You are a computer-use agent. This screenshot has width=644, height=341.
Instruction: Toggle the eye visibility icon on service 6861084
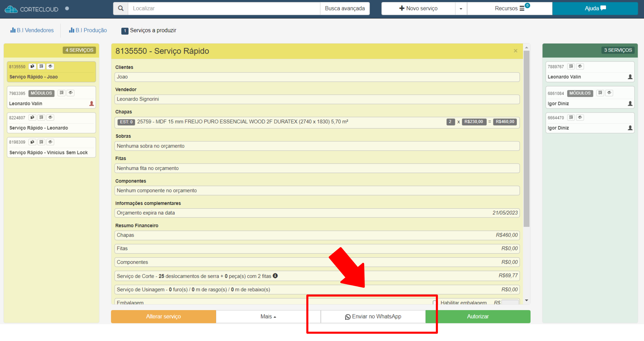609,93
